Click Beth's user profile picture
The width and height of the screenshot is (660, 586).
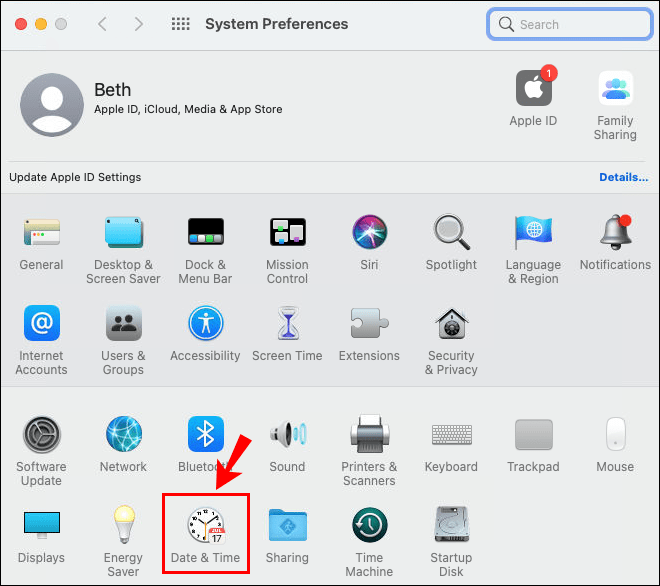[x=52, y=105]
